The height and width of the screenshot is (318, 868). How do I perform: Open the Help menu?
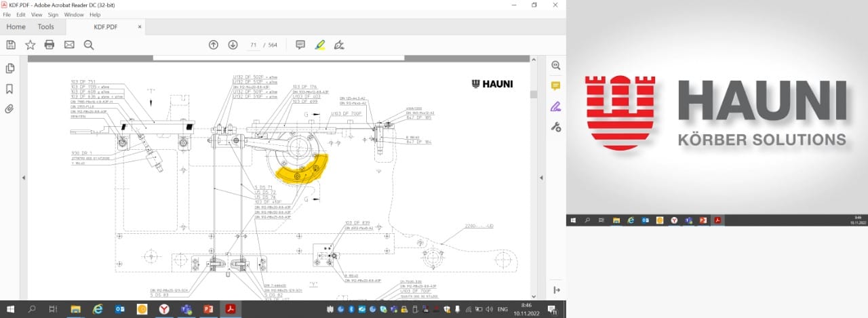pyautogui.click(x=95, y=14)
